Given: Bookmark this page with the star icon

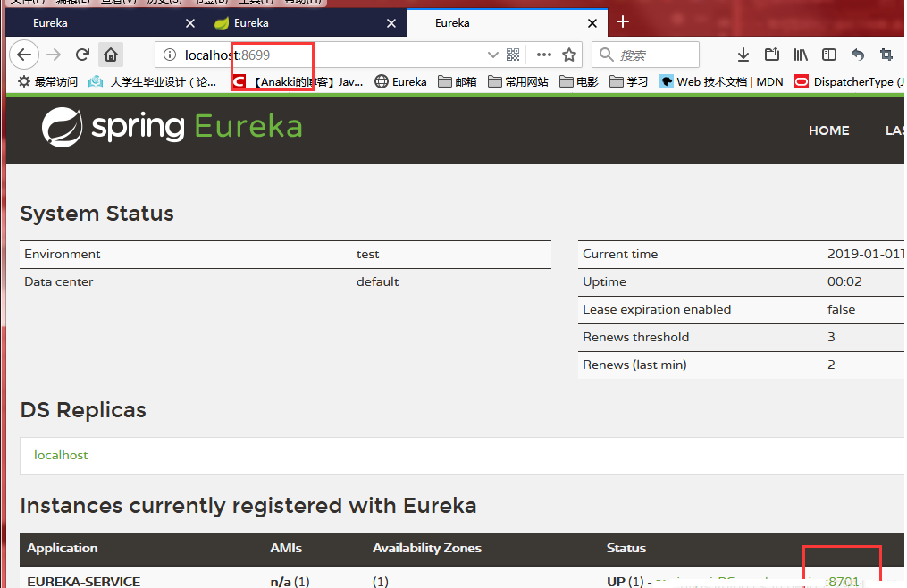Looking at the screenshot, I should point(569,55).
